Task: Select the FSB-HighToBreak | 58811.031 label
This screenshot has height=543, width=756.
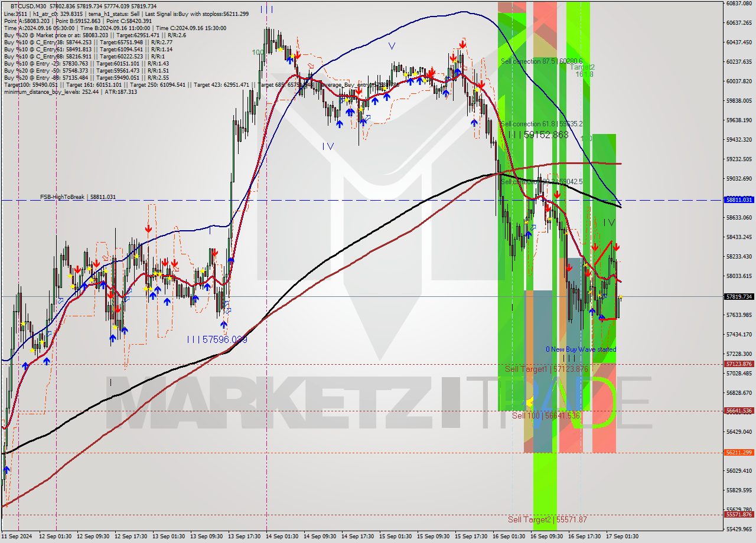Action: pyautogui.click(x=78, y=197)
